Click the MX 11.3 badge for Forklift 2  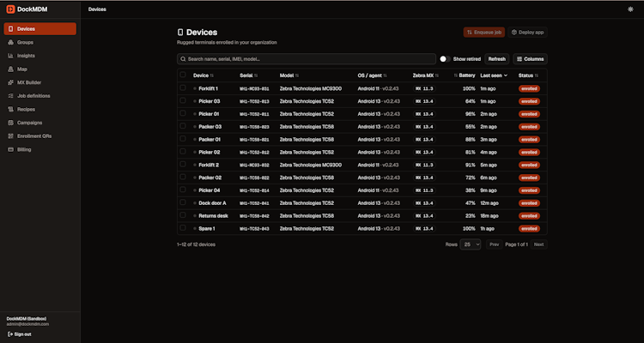(x=424, y=165)
